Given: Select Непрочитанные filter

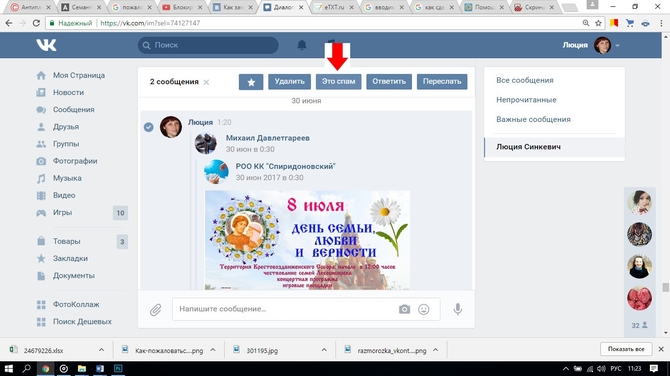Looking at the screenshot, I should pyautogui.click(x=526, y=100).
